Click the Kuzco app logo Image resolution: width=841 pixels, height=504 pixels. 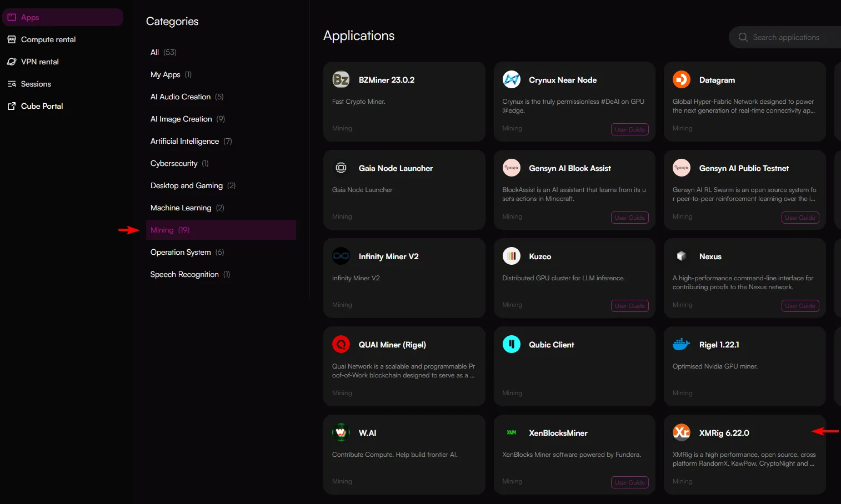[512, 256]
